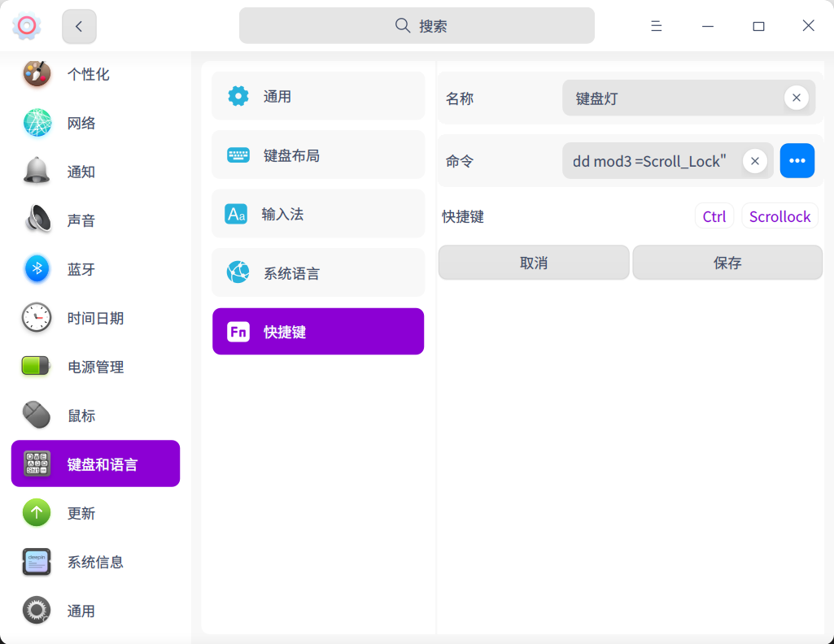Open the Mouse icon in sidebar

click(x=37, y=416)
